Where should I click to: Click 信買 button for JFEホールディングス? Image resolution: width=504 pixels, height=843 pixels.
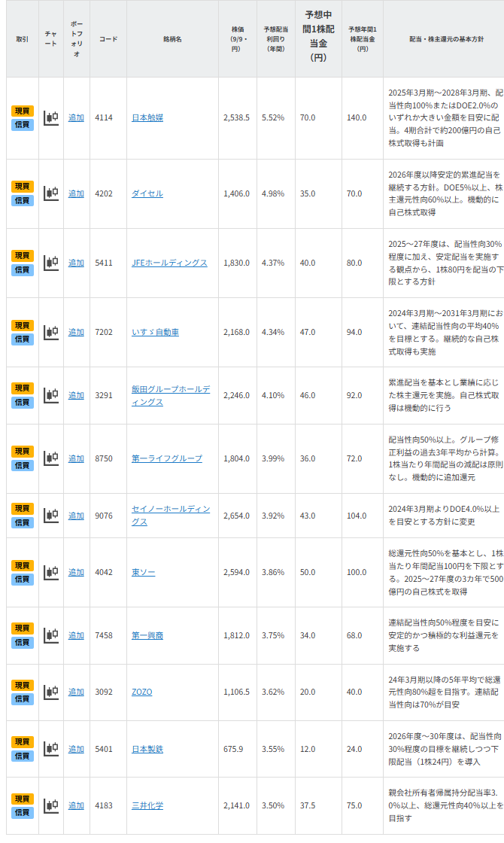[23, 270]
